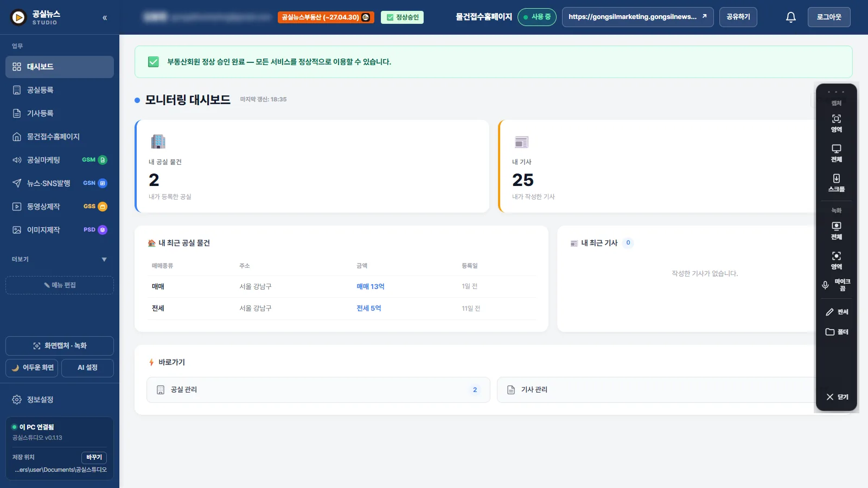Open the notifications bell
The width and height of the screenshot is (868, 488).
click(x=791, y=17)
